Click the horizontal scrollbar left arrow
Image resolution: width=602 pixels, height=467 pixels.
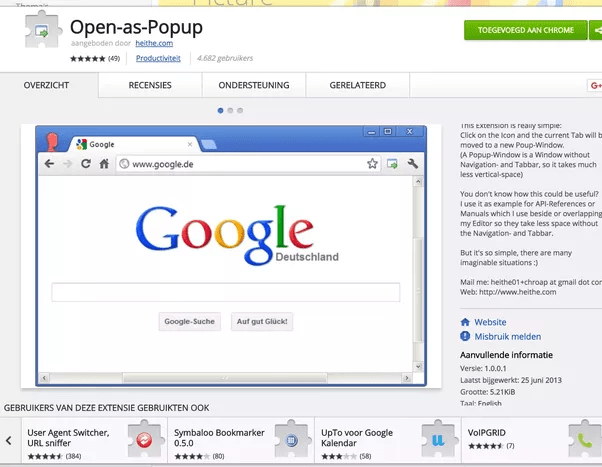[x=44, y=378]
